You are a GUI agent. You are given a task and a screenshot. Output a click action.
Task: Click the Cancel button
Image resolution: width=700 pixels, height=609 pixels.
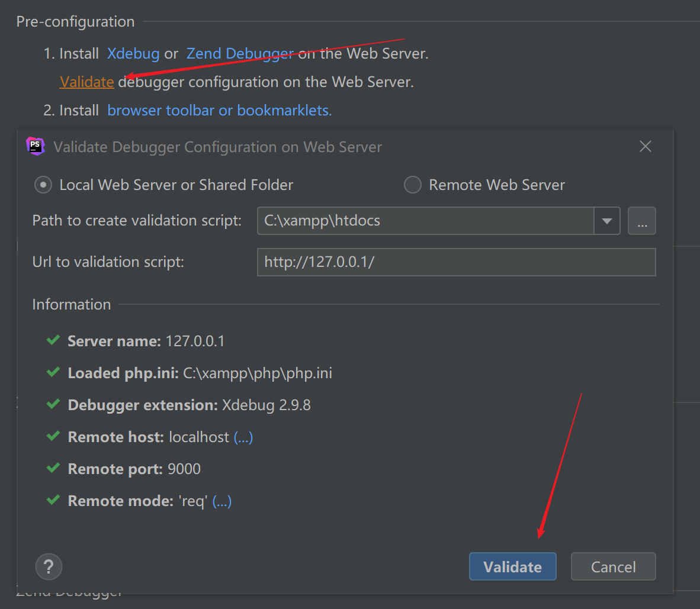(x=613, y=566)
